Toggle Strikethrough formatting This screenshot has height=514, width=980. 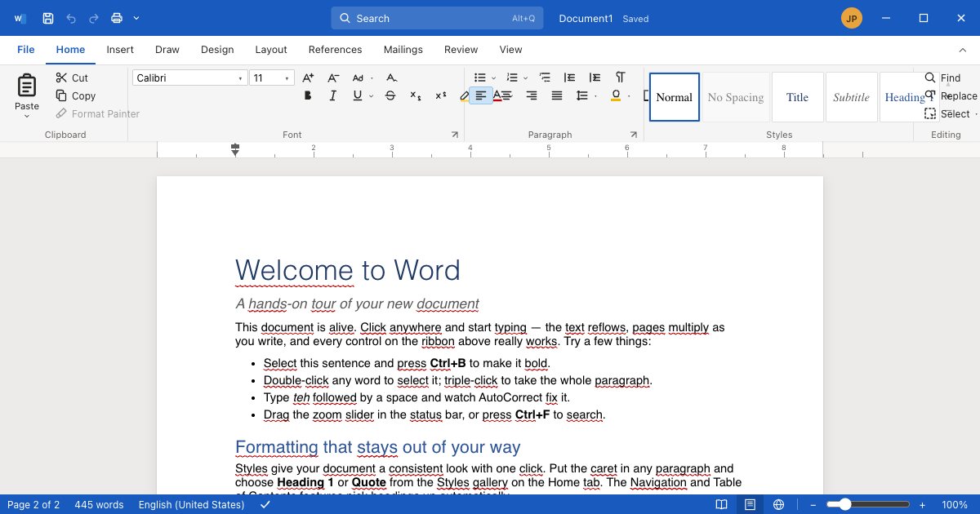pos(390,95)
